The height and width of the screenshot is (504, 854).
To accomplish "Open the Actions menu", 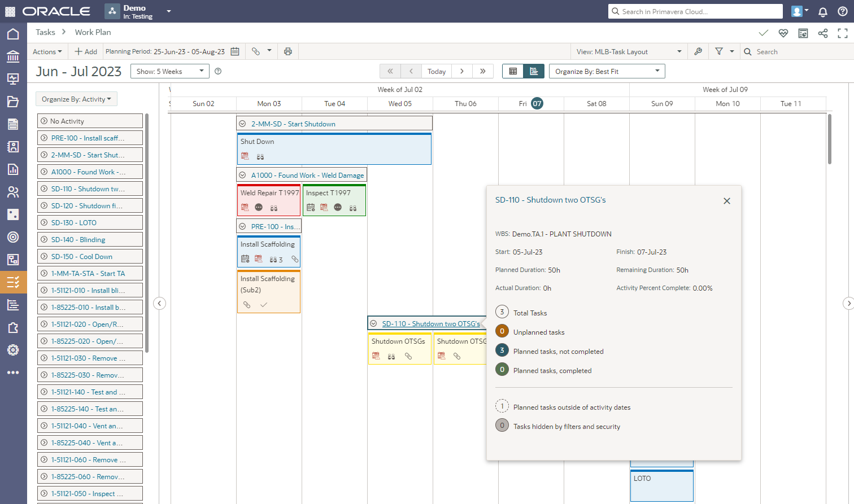I will (x=47, y=51).
